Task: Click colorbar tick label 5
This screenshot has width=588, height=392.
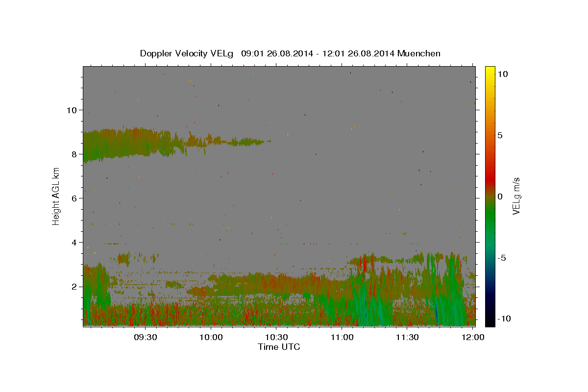Action: coord(500,135)
